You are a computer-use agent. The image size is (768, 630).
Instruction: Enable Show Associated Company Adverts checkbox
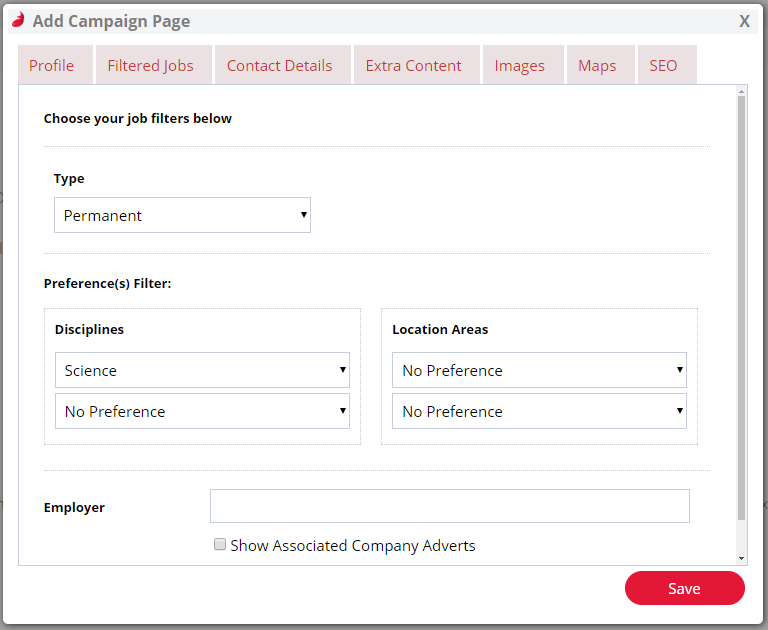220,544
